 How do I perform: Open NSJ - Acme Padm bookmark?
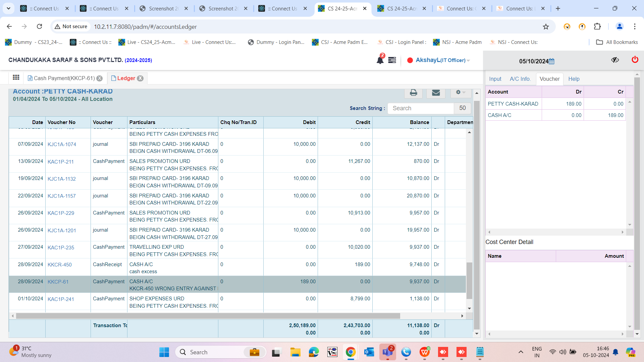[x=457, y=42]
